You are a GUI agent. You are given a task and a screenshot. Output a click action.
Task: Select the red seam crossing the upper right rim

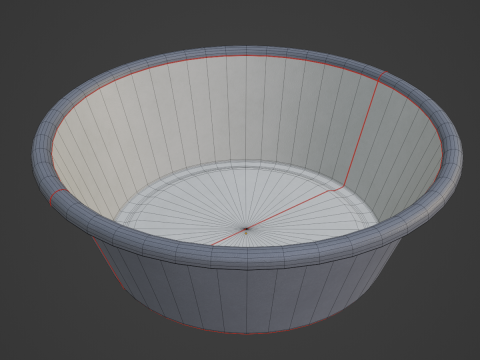(383, 77)
